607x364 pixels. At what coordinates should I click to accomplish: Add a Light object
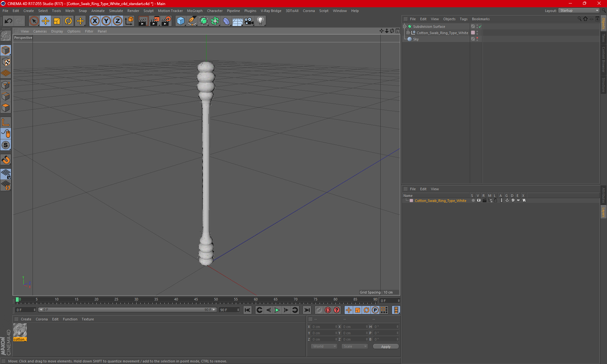point(261,21)
